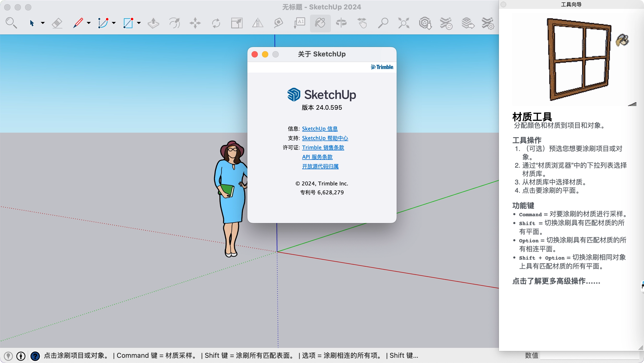Expand the Line tool dropdown arrow
Image resolution: width=644 pixels, height=363 pixels.
click(89, 23)
